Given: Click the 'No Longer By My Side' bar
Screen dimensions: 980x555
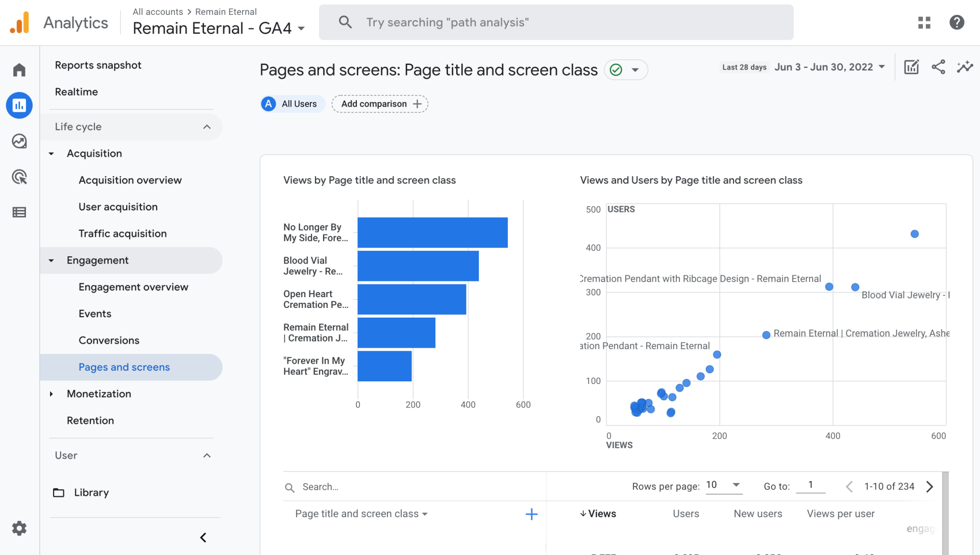Looking at the screenshot, I should (432, 233).
